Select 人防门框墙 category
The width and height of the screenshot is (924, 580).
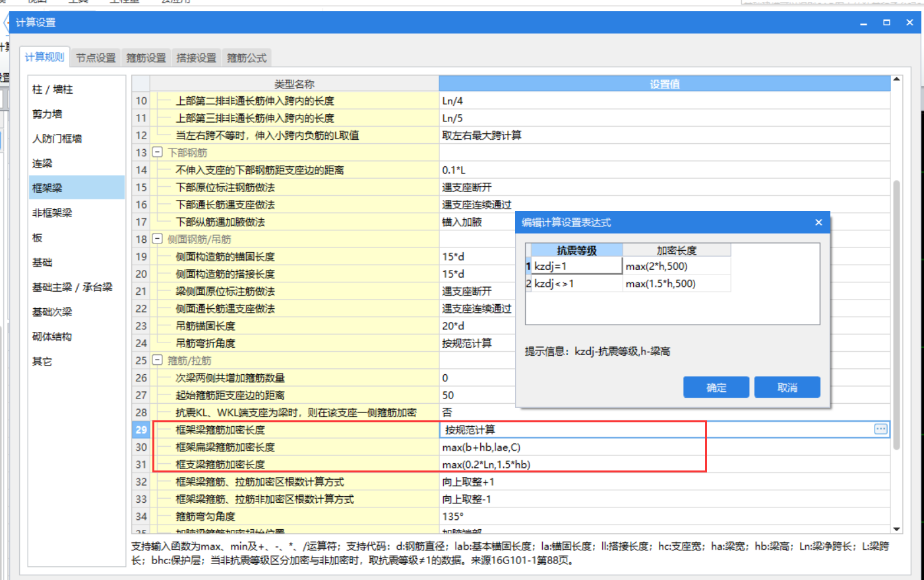[77, 139]
